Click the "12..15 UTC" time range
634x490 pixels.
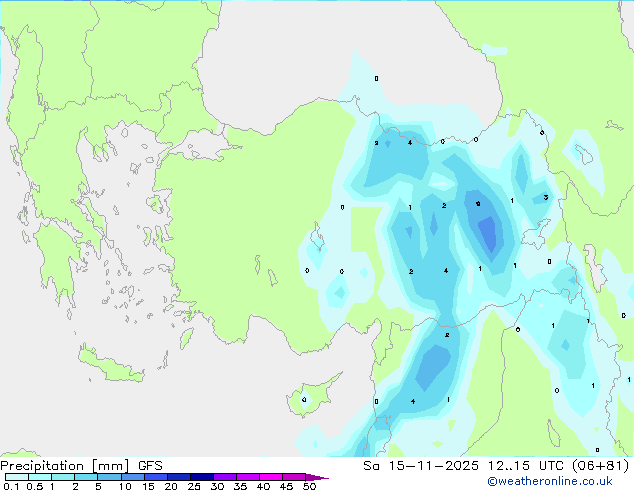(526, 466)
